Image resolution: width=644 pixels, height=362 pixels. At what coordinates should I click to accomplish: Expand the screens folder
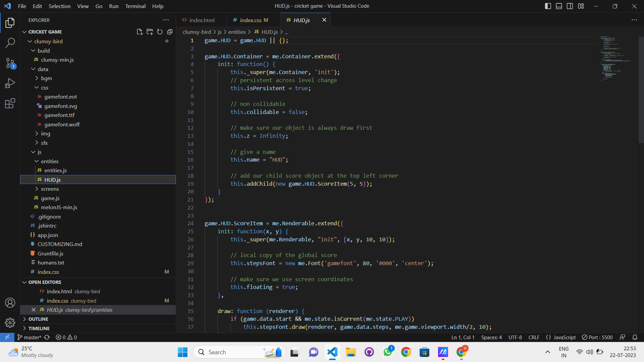coord(50,189)
